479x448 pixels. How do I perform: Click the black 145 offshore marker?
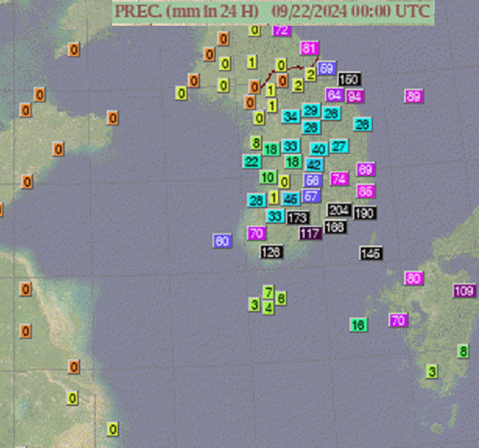[x=370, y=253]
